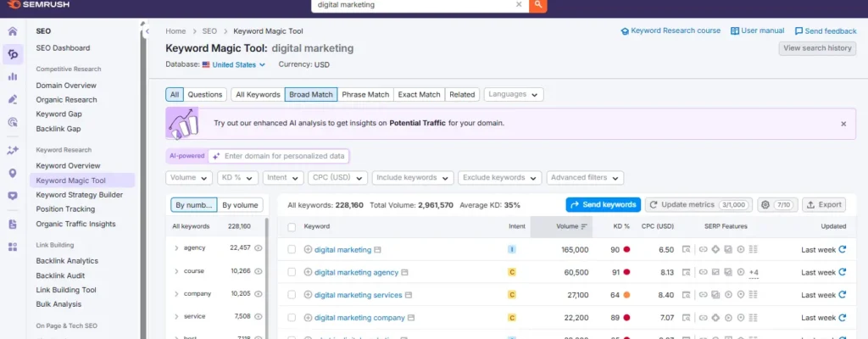Viewport: 868px width, 339px height.
Task: Open the Advanced filters dropdown
Action: 585,178
